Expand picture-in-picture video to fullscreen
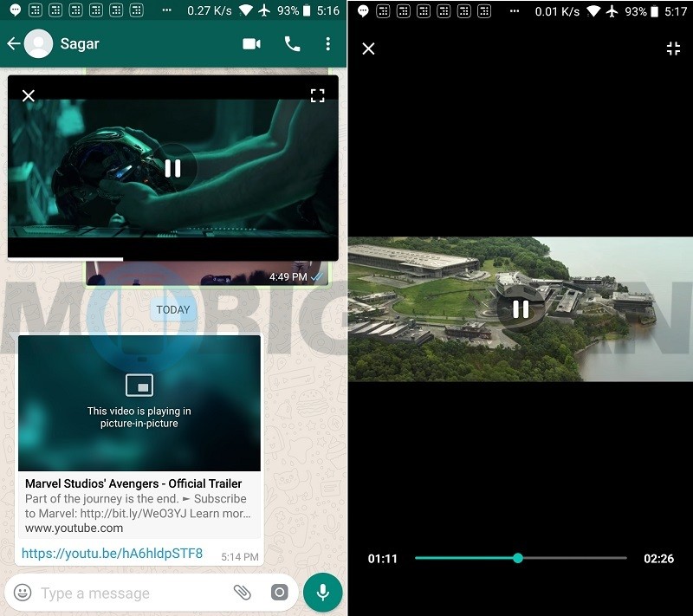This screenshot has width=693, height=616. 317,95
